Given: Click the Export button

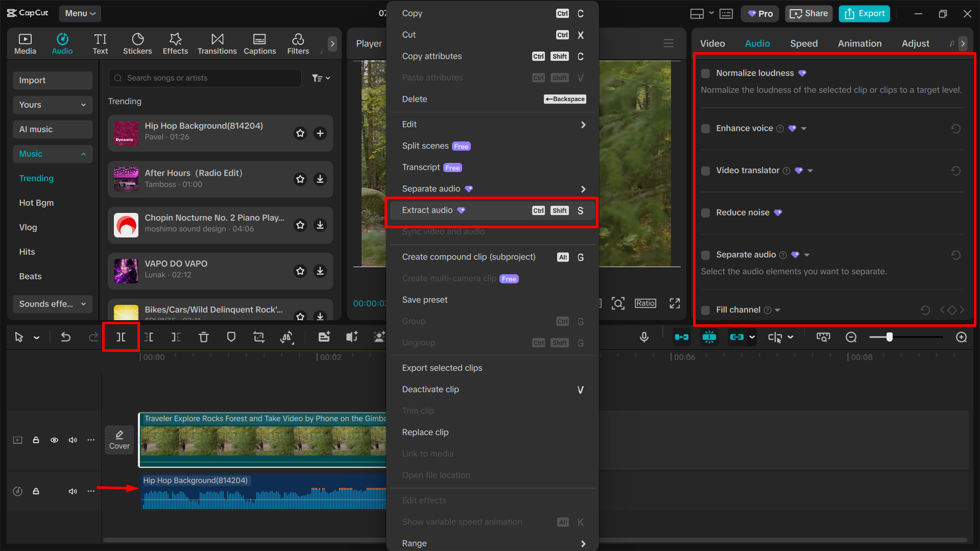Looking at the screenshot, I should [x=864, y=14].
